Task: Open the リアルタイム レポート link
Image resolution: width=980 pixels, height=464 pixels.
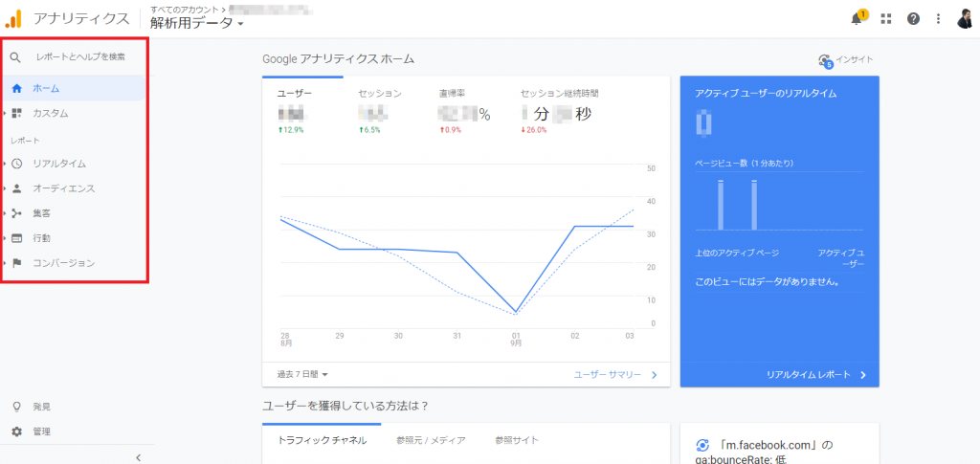Action: click(x=816, y=375)
